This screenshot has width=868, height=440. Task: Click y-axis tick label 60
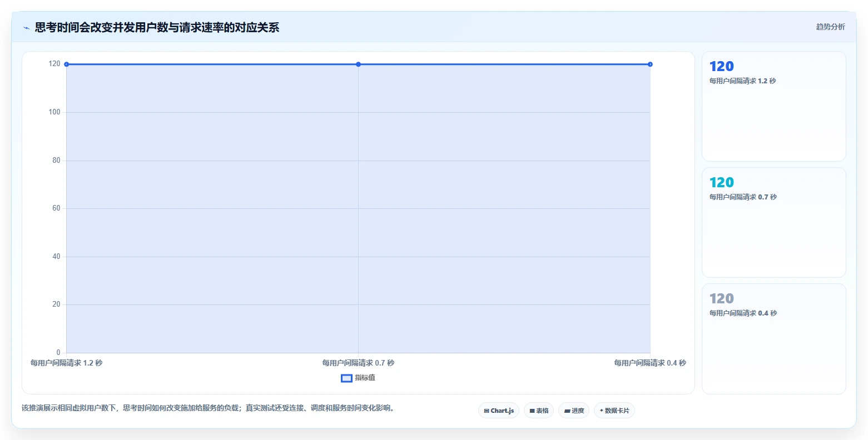pyautogui.click(x=56, y=208)
